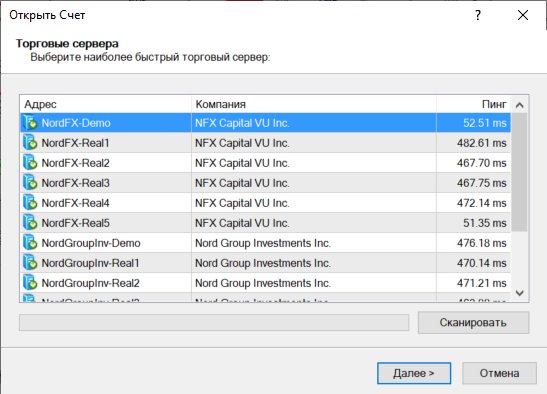Click the vertical scrollbar thumb
The width and height of the screenshot is (547, 394).
click(x=519, y=172)
